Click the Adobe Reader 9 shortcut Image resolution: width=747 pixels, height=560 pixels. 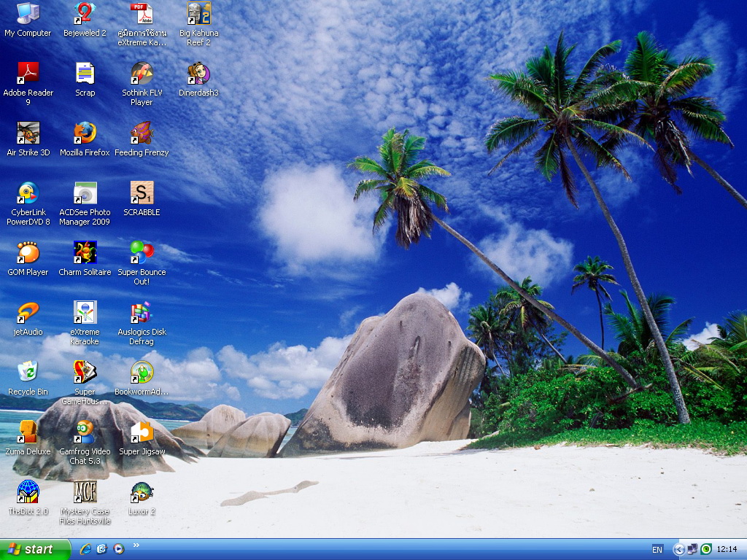(x=28, y=74)
